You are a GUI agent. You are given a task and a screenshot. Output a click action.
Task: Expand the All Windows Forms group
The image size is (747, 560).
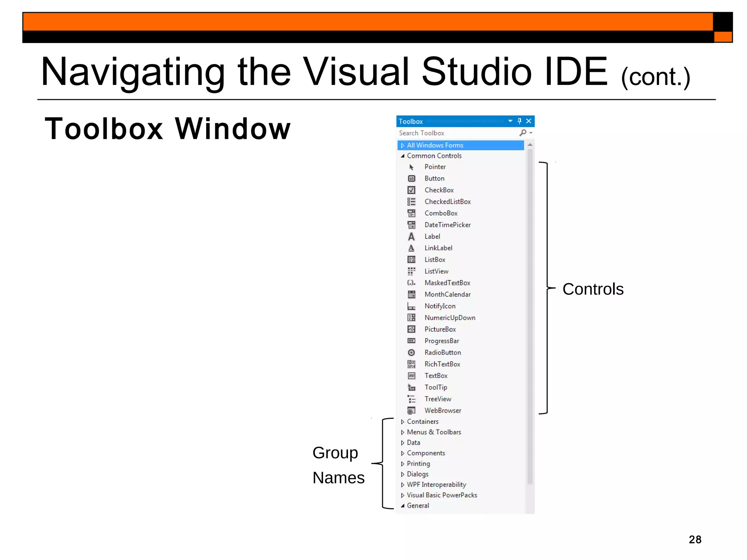pyautogui.click(x=403, y=145)
